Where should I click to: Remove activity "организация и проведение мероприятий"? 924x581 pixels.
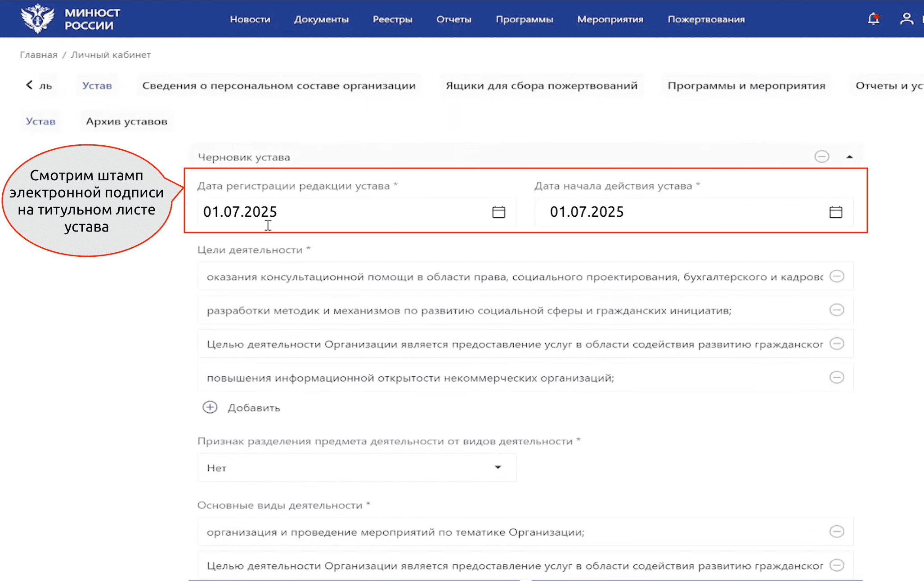pos(837,532)
